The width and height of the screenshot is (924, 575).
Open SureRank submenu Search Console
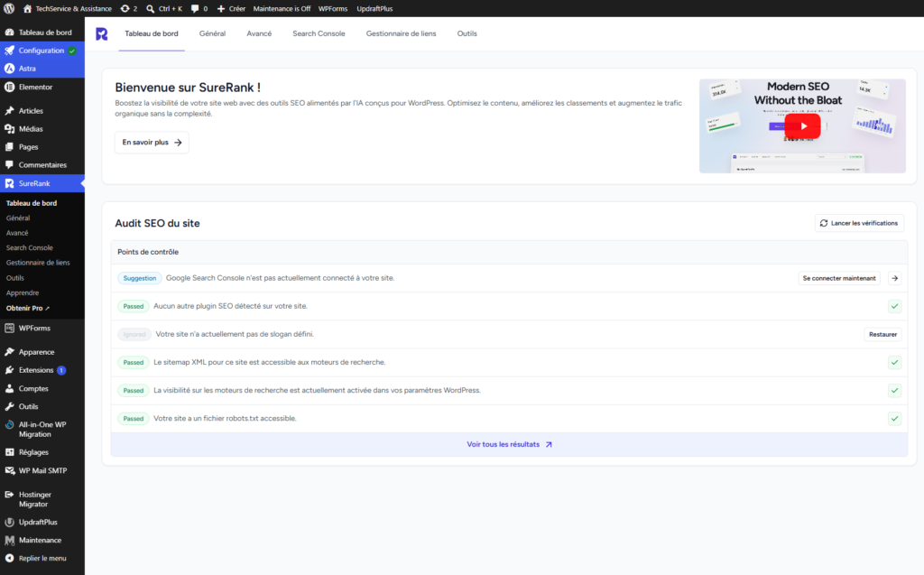pos(30,247)
